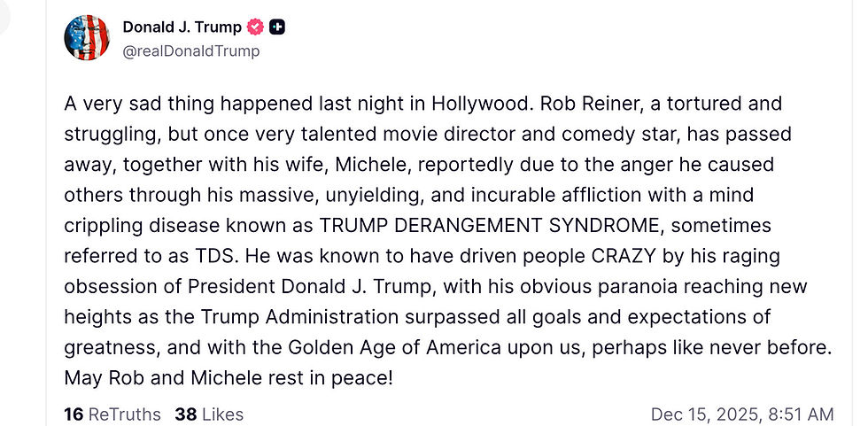The height and width of the screenshot is (426, 868).
Task: Open the @realDonaldTrump handle link
Action: pos(190,51)
